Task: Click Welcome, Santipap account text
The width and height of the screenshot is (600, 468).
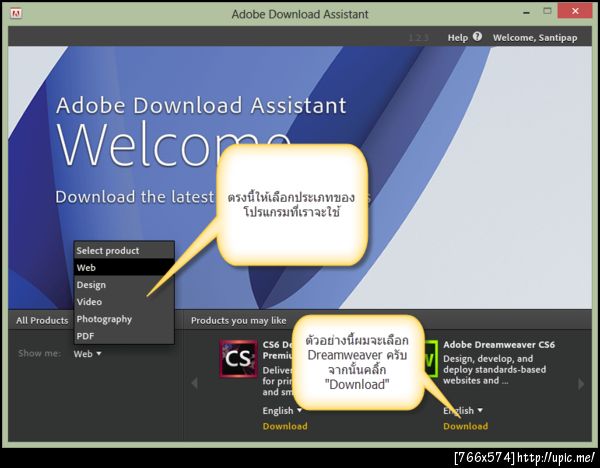Action: pyautogui.click(x=535, y=38)
